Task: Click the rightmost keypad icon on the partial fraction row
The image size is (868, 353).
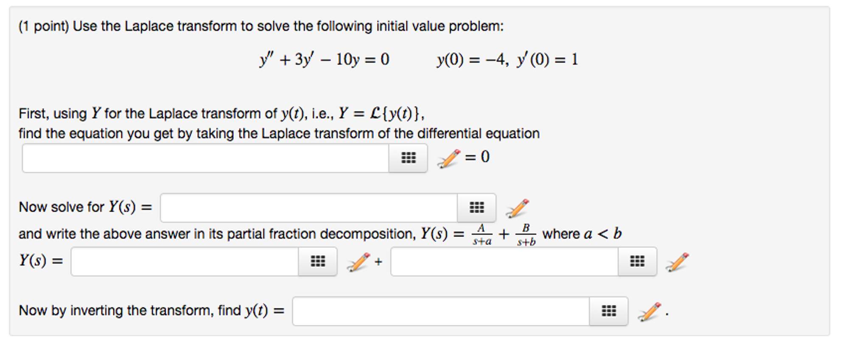Action: coord(637,262)
